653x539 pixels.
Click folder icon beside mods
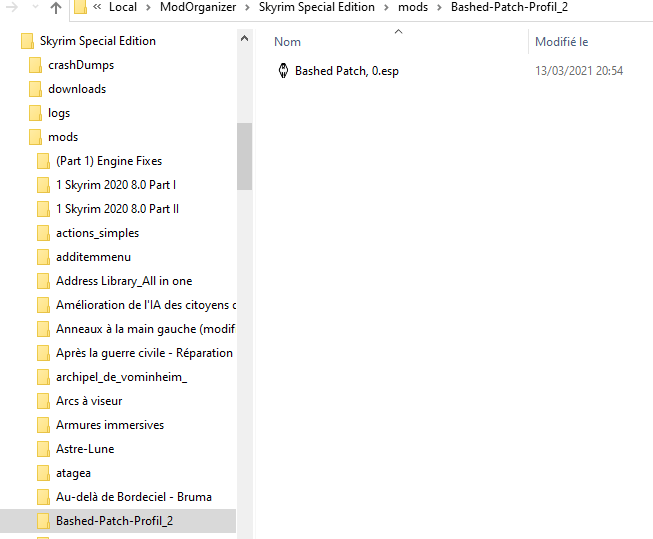[x=35, y=137]
